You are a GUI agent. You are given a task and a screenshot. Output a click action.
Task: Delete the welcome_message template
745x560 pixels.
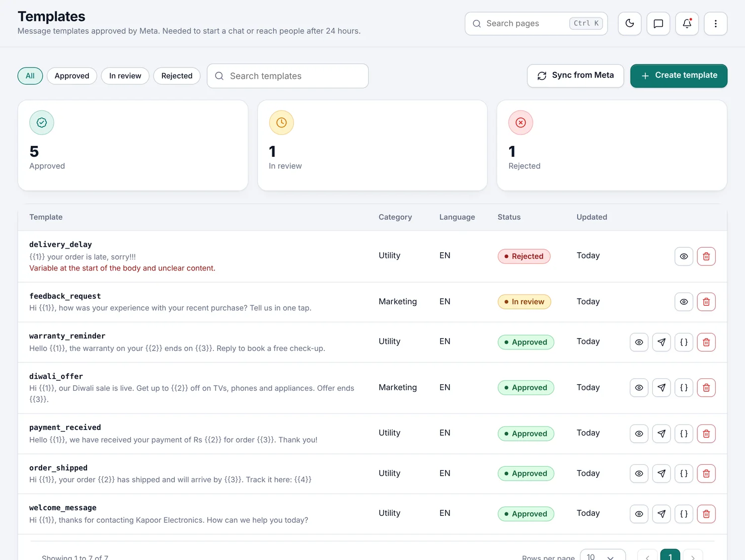[x=706, y=514]
